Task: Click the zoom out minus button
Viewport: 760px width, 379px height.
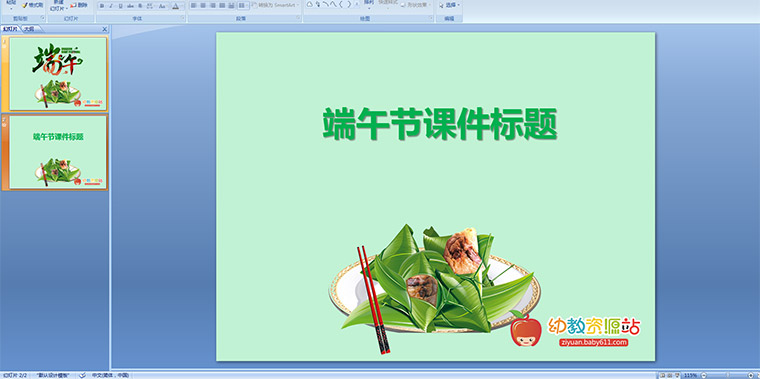Action: pyautogui.click(x=704, y=375)
